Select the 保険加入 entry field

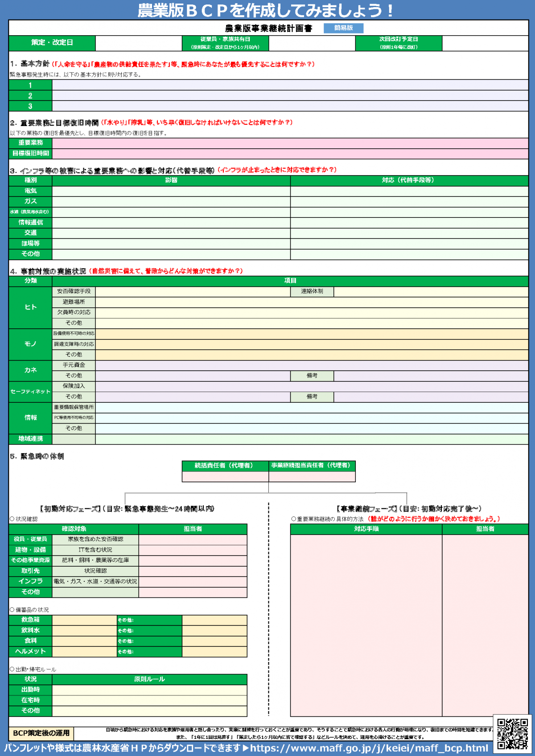312,386
